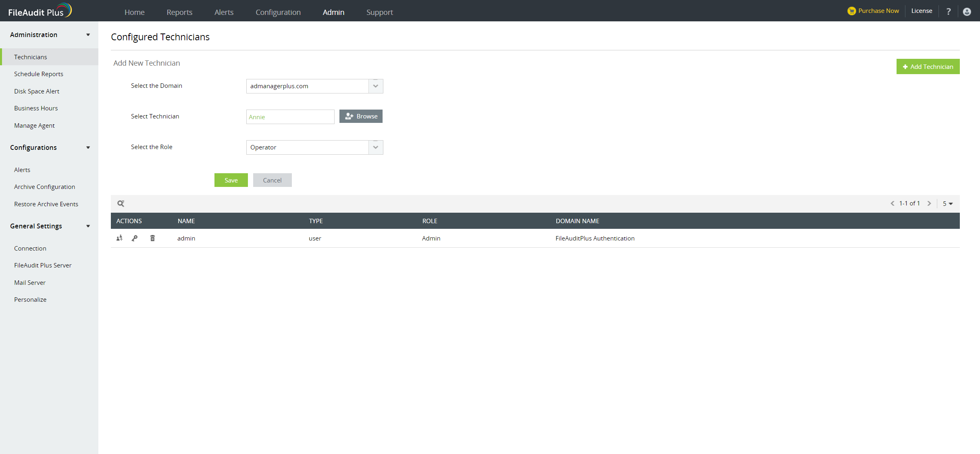Open the Select the Domain dropdown

375,86
